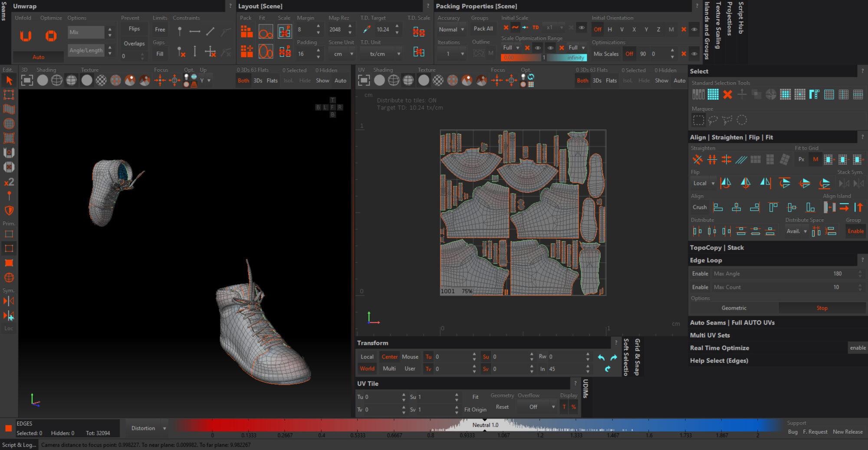The height and width of the screenshot is (450, 868).
Task: Select the Optimize tool icon
Action: tap(51, 36)
